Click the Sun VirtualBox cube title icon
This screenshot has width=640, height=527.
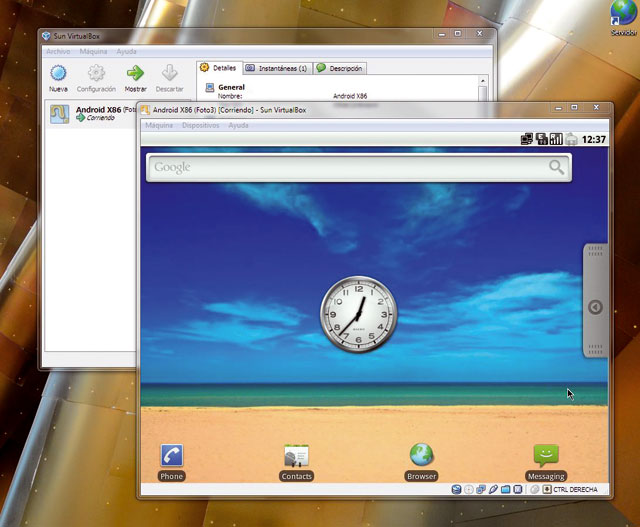pos(46,36)
